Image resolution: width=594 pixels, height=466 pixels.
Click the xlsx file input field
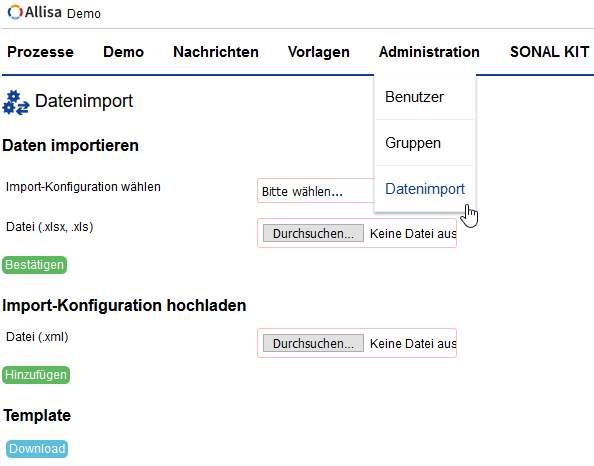point(357,233)
